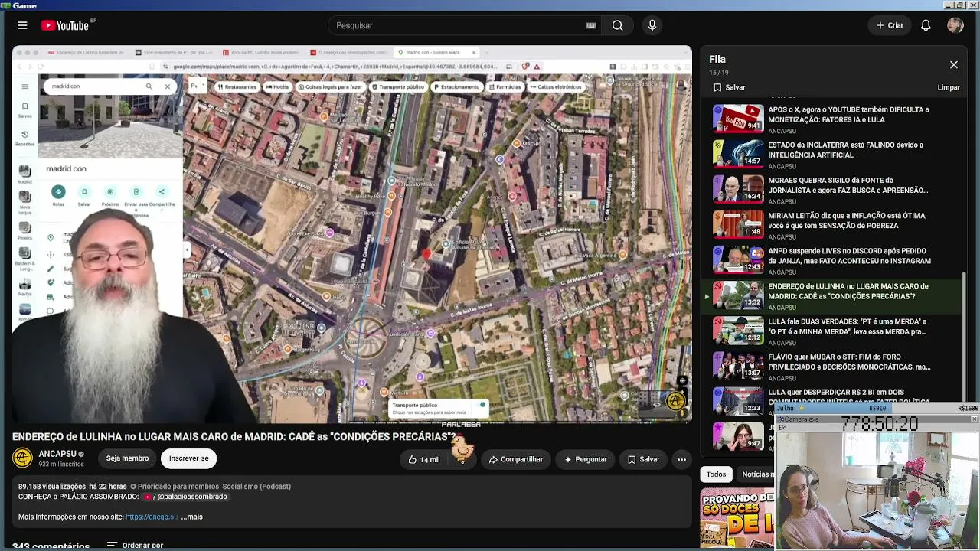
Task: Open the YouTube guide hamburger menu
Action: click(x=22, y=25)
